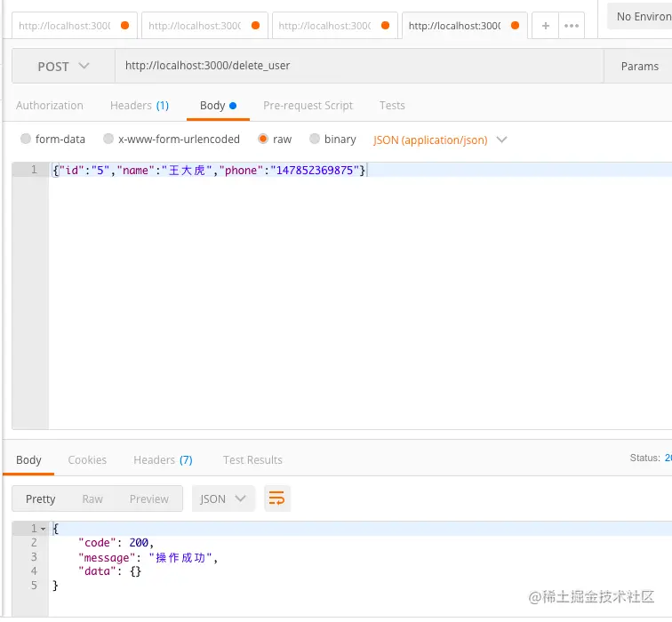Click the Params button
672x622 pixels.
coord(639,66)
